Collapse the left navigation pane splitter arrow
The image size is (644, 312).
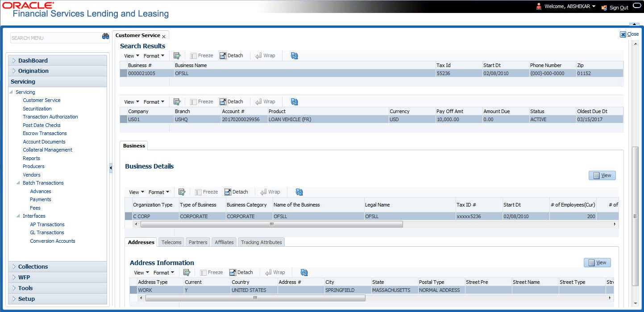[x=111, y=168]
